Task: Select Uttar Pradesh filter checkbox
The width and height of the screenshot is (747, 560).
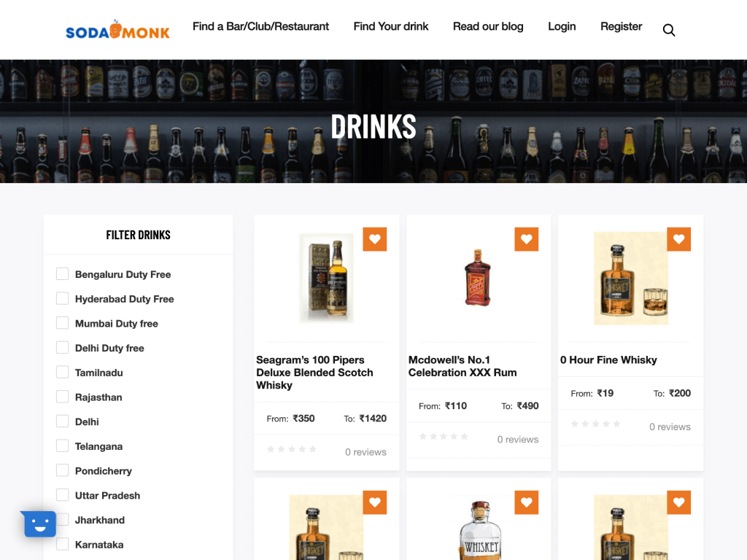Action: (63, 495)
